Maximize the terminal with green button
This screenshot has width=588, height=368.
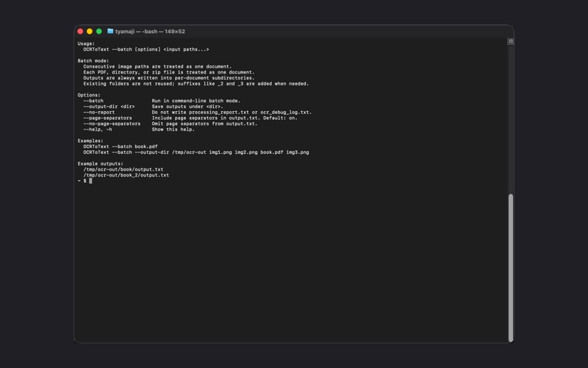99,32
